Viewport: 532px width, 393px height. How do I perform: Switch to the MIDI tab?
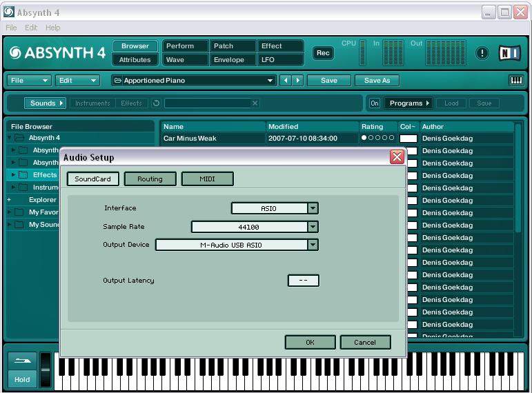pos(207,179)
